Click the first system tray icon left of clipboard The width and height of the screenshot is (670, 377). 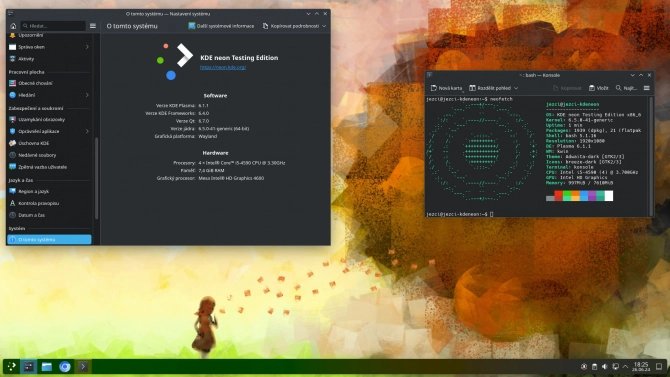pyautogui.click(x=584, y=367)
